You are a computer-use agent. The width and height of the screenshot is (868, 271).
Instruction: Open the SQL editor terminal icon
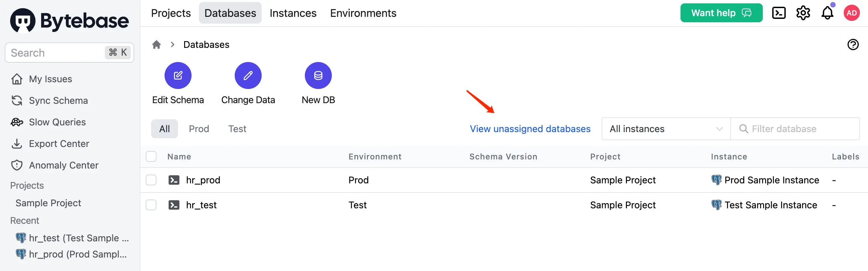click(x=779, y=13)
